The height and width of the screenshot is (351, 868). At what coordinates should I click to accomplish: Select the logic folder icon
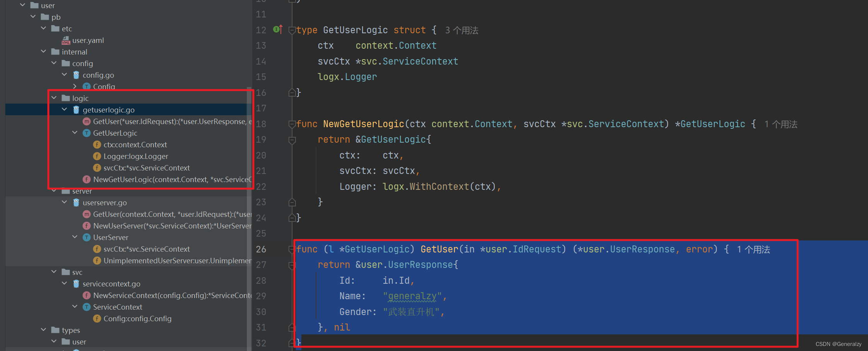pyautogui.click(x=66, y=98)
